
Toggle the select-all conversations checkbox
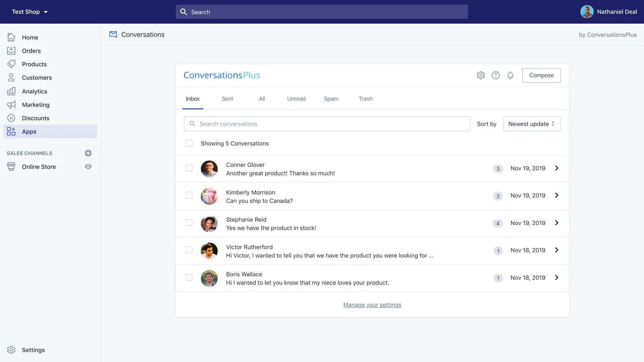coord(189,144)
